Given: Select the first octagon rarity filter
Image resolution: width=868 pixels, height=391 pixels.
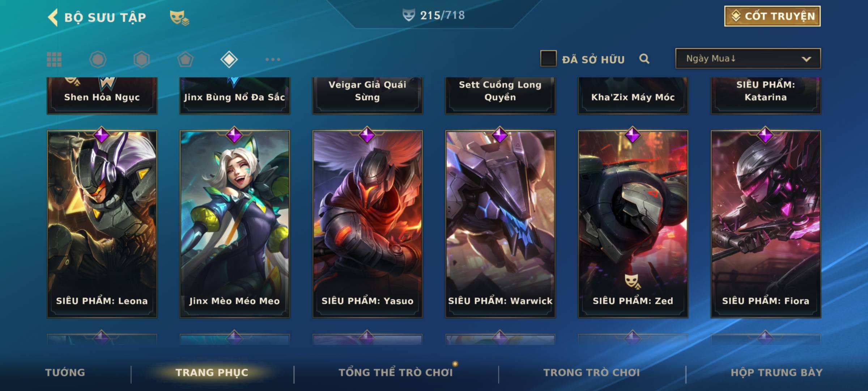Looking at the screenshot, I should coord(98,59).
